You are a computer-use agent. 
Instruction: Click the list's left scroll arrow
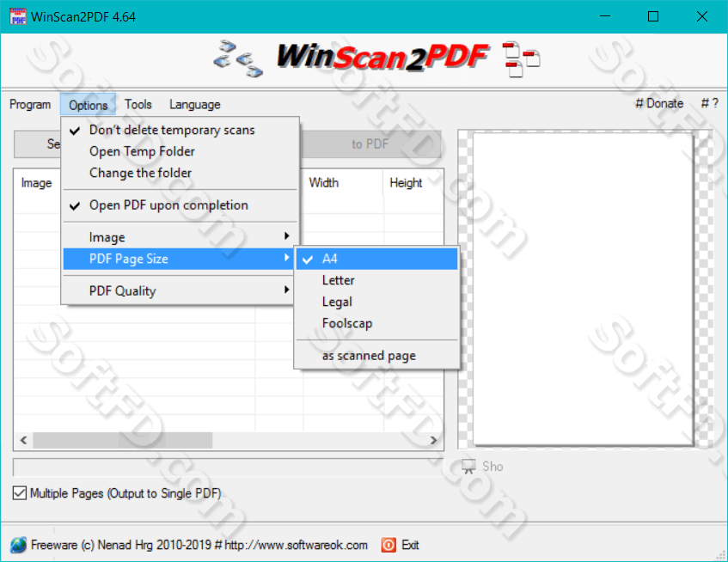pos(24,440)
